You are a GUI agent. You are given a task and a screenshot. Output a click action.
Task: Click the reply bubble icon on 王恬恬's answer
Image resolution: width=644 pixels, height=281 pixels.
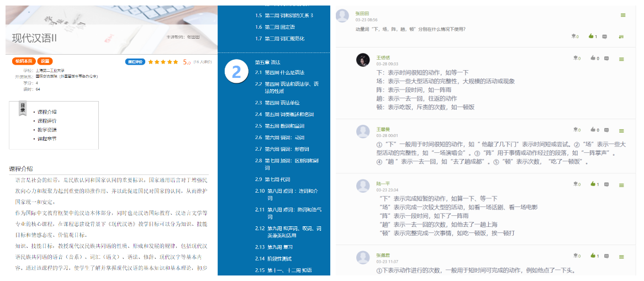click(x=606, y=58)
